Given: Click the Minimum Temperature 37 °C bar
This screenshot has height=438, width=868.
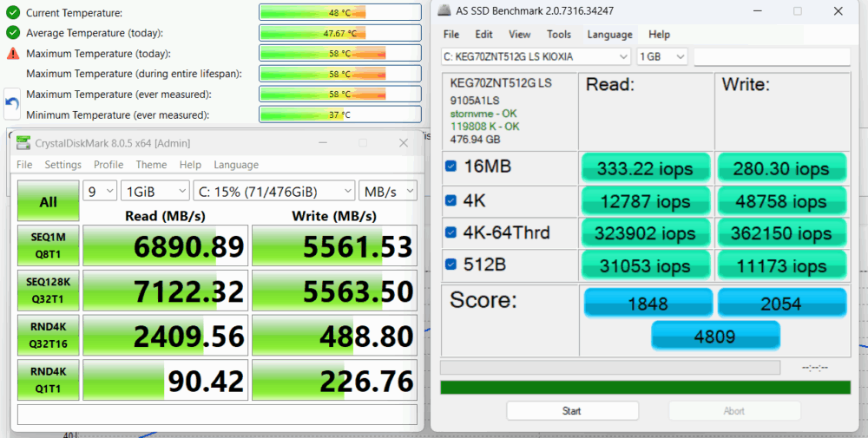Looking at the screenshot, I should click(x=340, y=115).
